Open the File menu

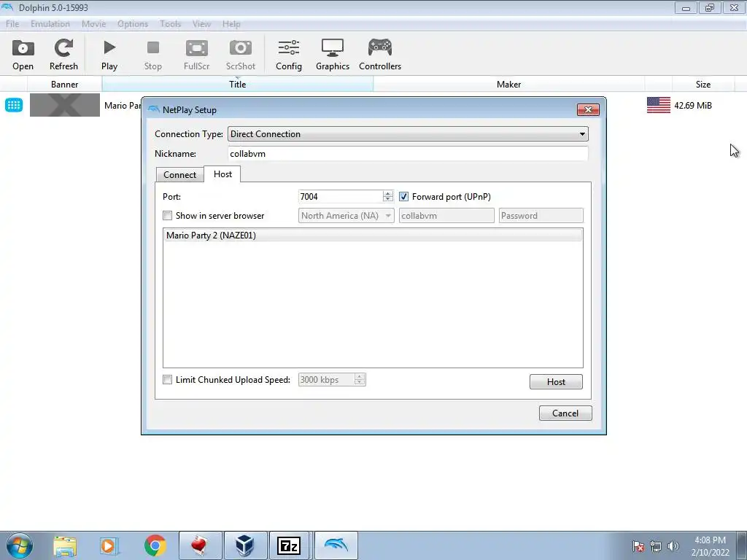tap(12, 24)
